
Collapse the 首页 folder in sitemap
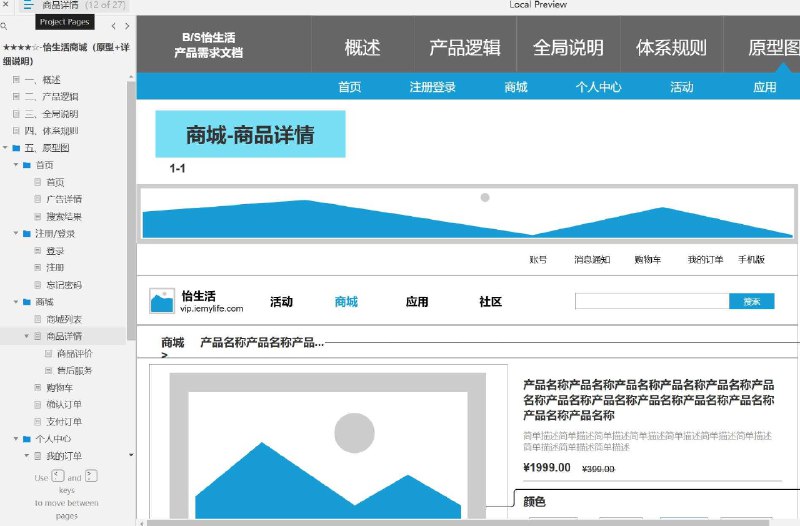[16, 165]
